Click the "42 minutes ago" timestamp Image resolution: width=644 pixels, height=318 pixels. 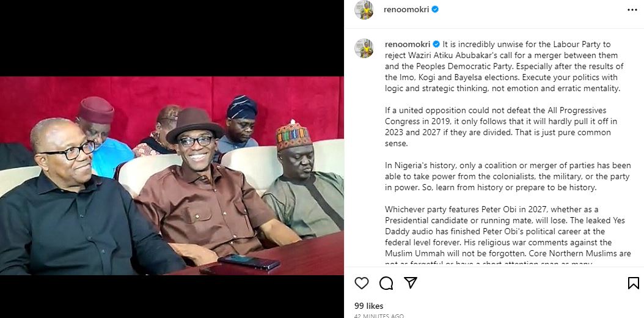pyautogui.click(x=379, y=316)
